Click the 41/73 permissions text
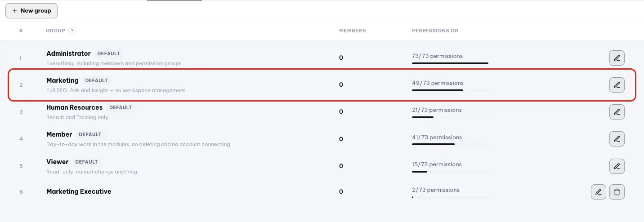The width and height of the screenshot is (644, 222). (437, 138)
